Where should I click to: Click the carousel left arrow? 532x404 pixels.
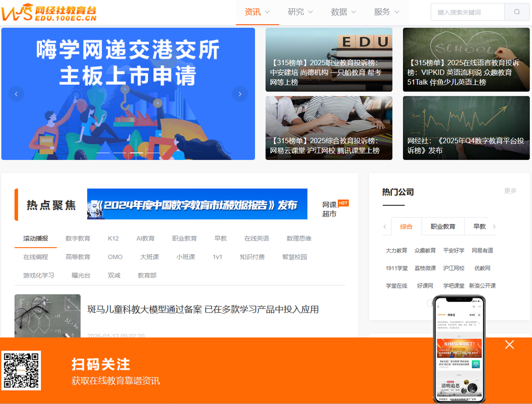[16, 94]
